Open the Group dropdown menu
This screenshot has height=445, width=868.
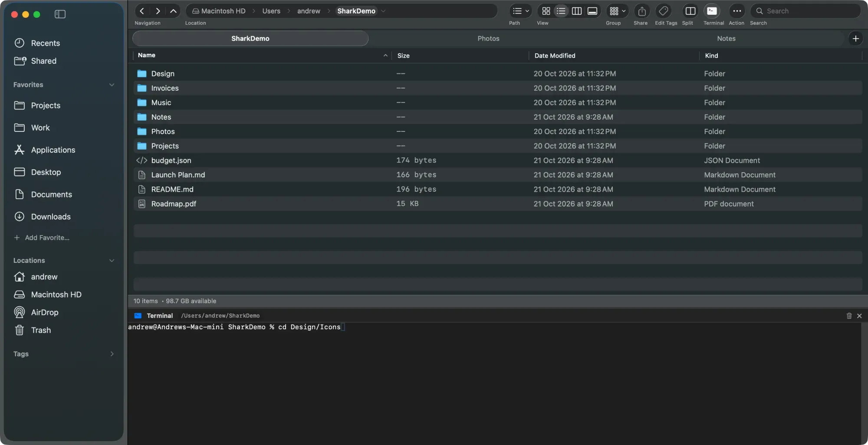tap(617, 11)
